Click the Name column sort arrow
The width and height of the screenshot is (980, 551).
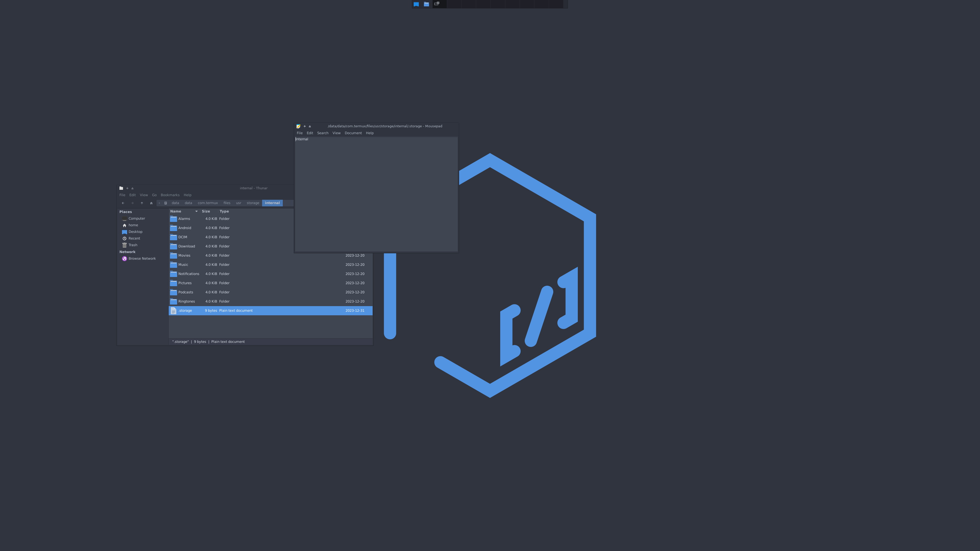(196, 211)
